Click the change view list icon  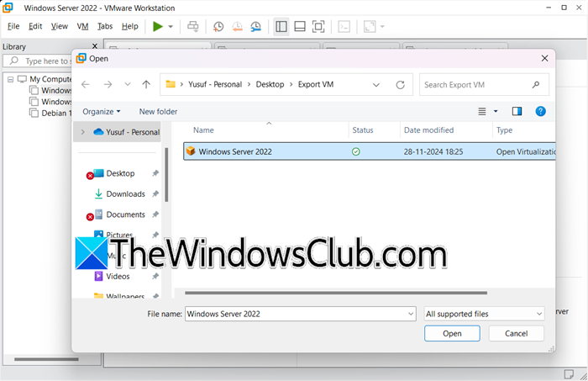pyautogui.click(x=482, y=112)
